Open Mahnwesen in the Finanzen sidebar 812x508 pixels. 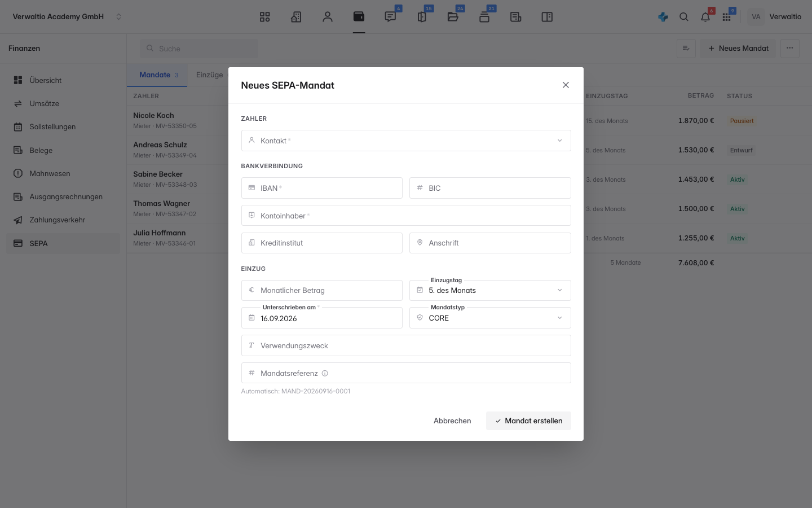63,173
